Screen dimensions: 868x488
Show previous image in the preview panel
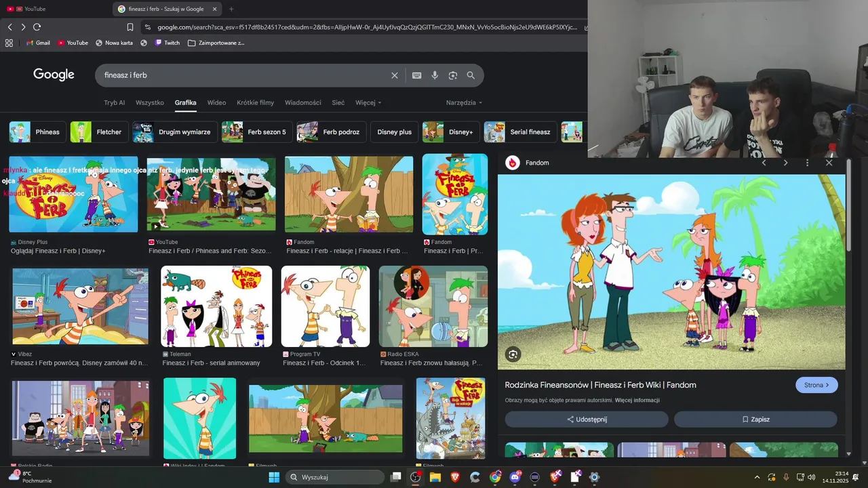(x=764, y=163)
